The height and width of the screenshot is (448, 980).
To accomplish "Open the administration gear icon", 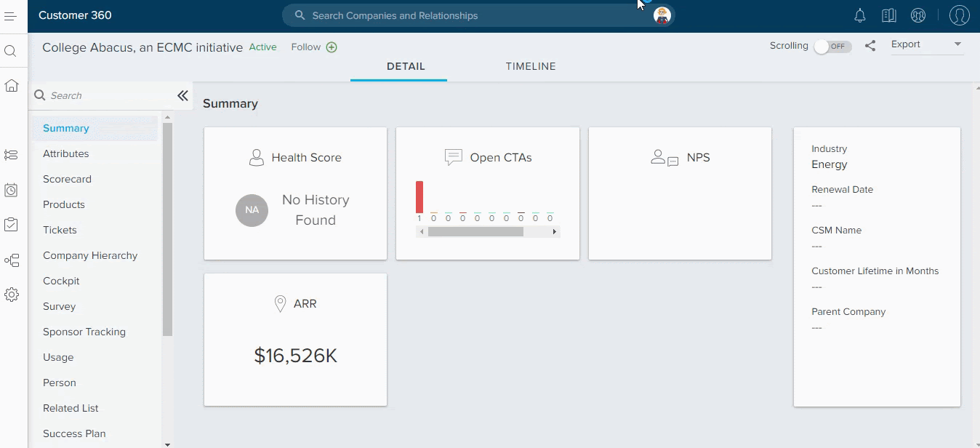I will pyautogui.click(x=11, y=295).
